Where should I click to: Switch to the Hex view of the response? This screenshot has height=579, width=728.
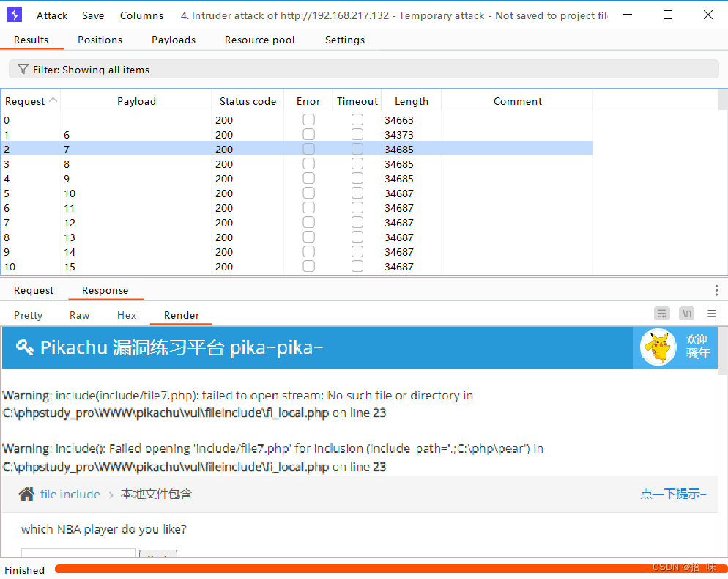(126, 315)
